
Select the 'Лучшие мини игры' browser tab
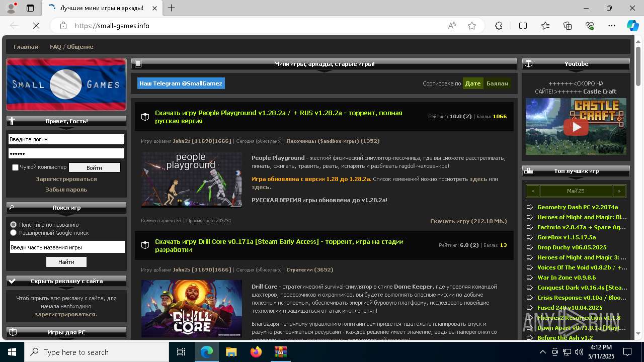pyautogui.click(x=101, y=8)
